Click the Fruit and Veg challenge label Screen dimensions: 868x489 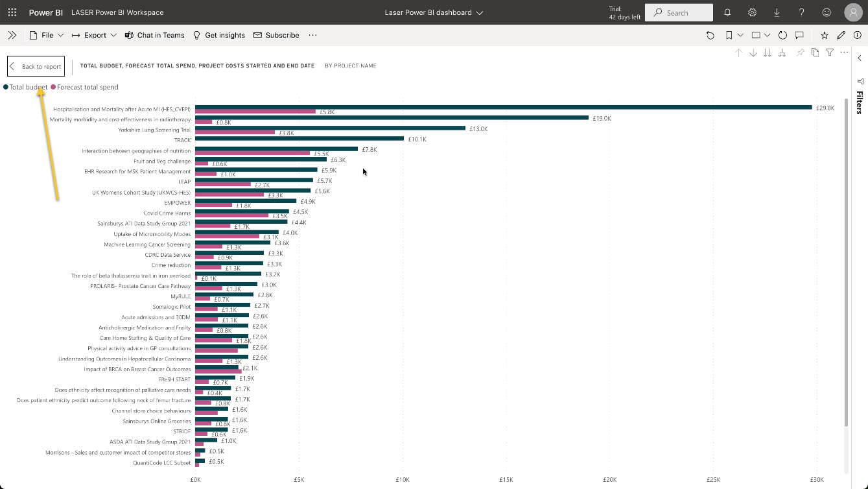162,161
